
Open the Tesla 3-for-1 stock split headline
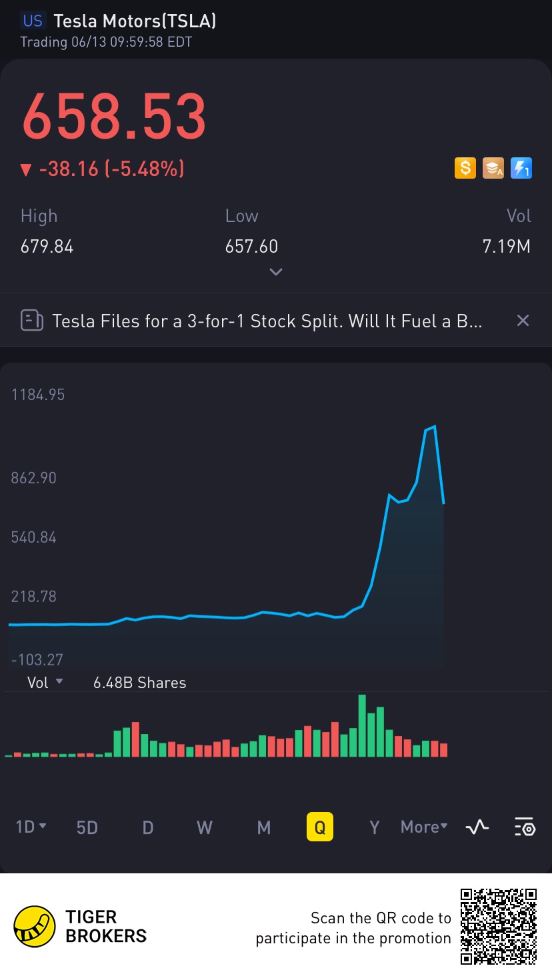point(267,321)
